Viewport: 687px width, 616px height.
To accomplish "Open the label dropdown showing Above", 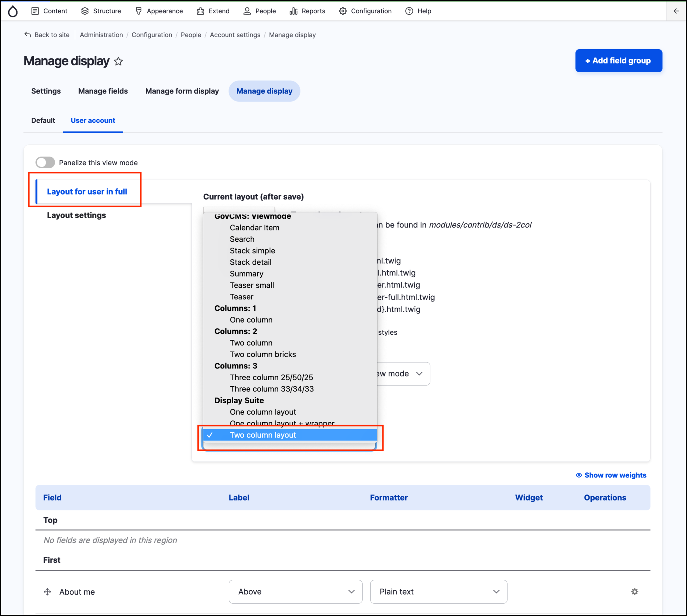I will [295, 592].
